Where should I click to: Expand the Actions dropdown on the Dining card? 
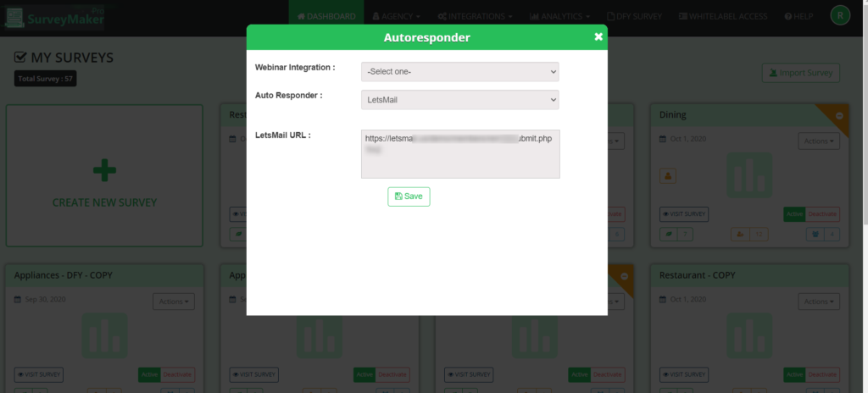[819, 141]
